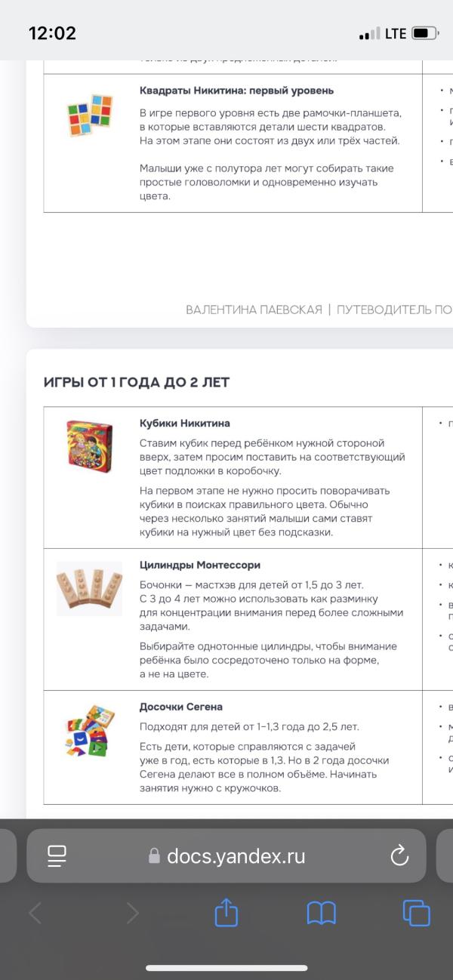Screen dimensions: 453x980
Task: Tap the docs.yandex.ru address field
Action: pos(226,855)
